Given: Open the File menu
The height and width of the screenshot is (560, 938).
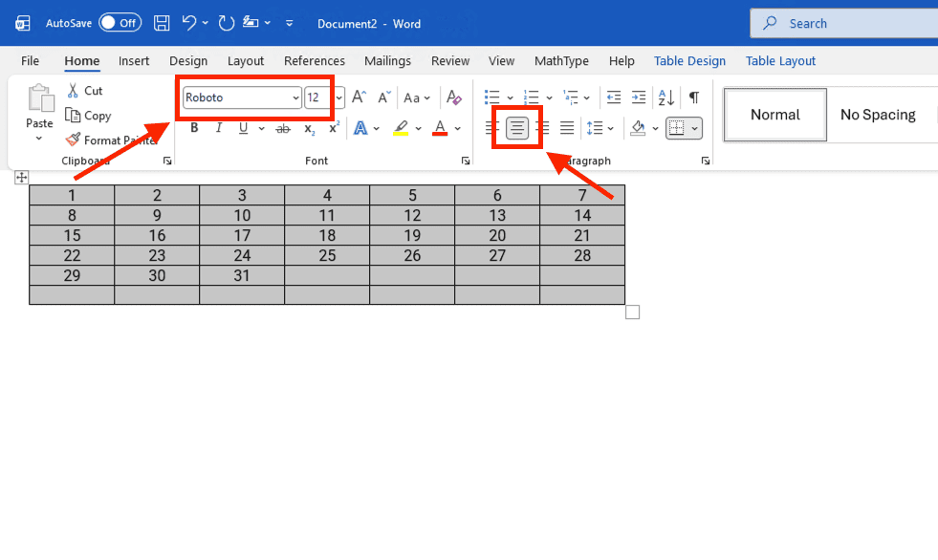Looking at the screenshot, I should tap(30, 61).
